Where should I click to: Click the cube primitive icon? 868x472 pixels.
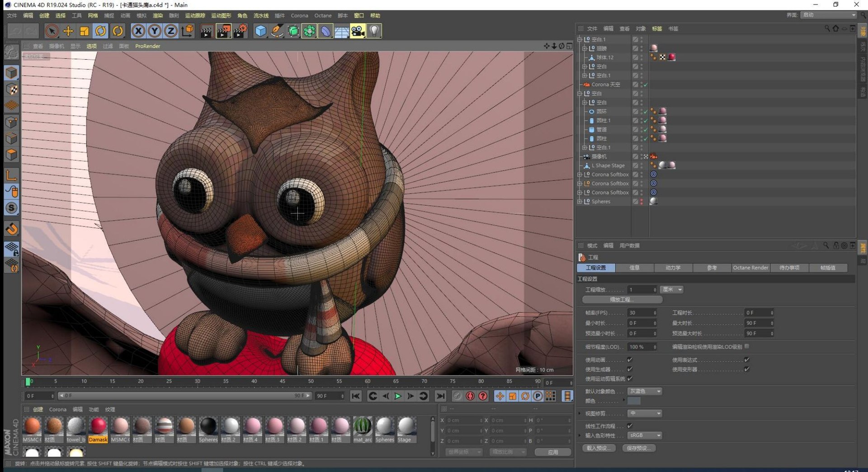point(261,31)
